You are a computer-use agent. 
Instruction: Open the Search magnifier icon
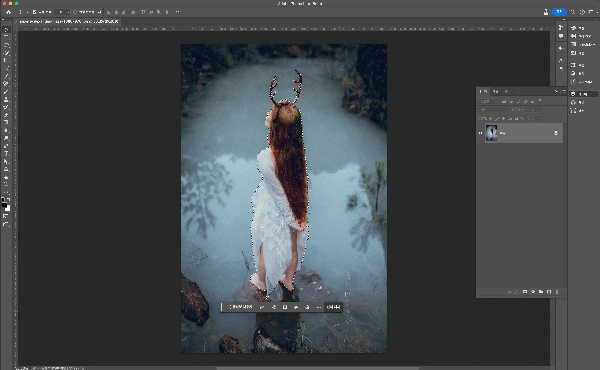pos(573,12)
